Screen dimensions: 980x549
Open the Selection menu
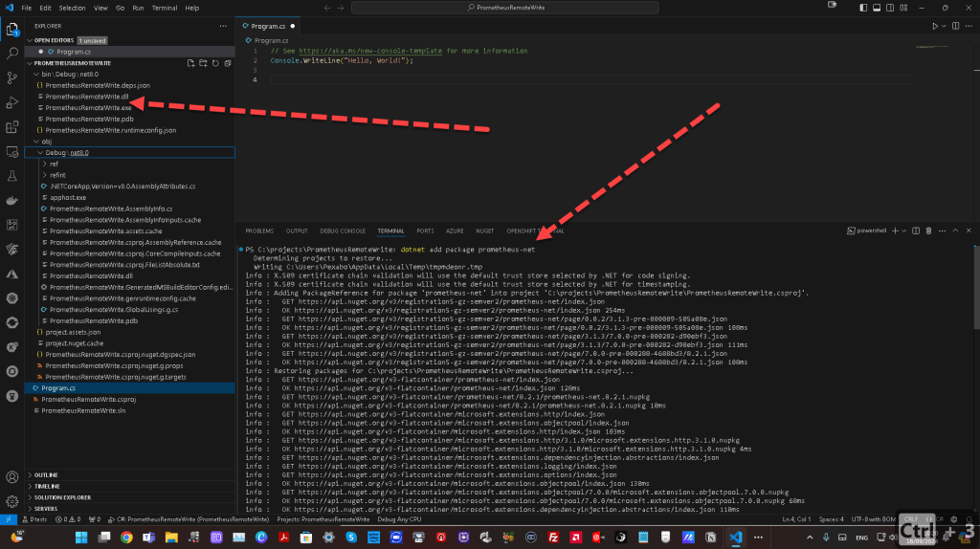72,8
